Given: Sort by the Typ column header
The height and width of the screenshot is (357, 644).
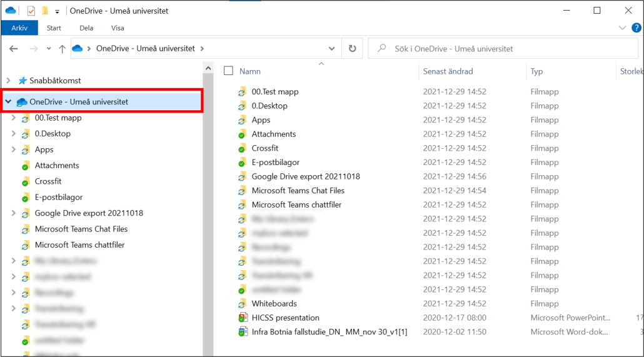Looking at the screenshot, I should tap(536, 71).
